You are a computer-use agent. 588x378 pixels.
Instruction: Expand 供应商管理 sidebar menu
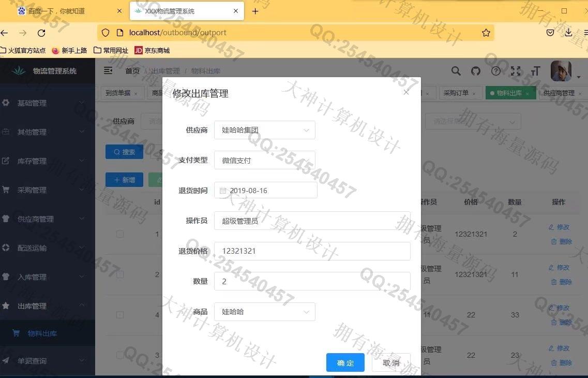[x=47, y=219]
